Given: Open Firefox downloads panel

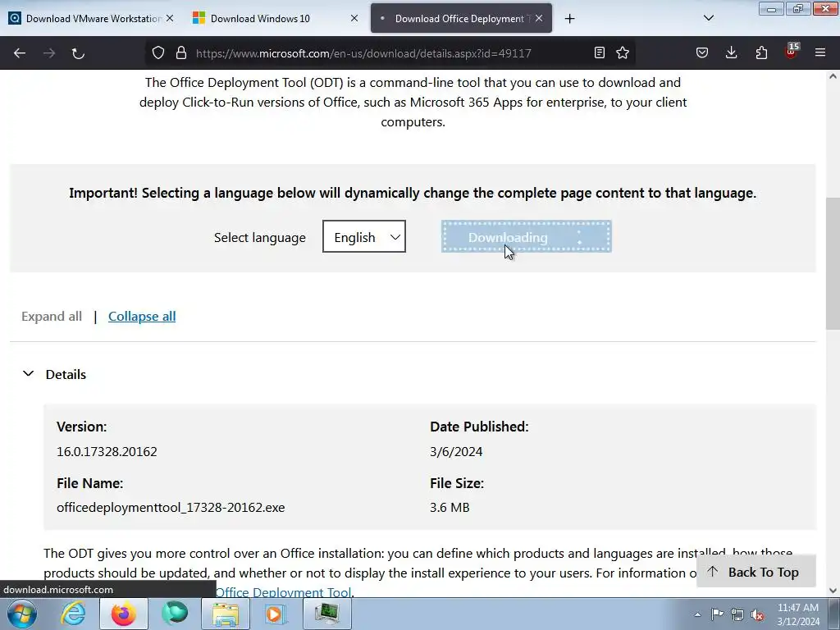Looking at the screenshot, I should (731, 52).
